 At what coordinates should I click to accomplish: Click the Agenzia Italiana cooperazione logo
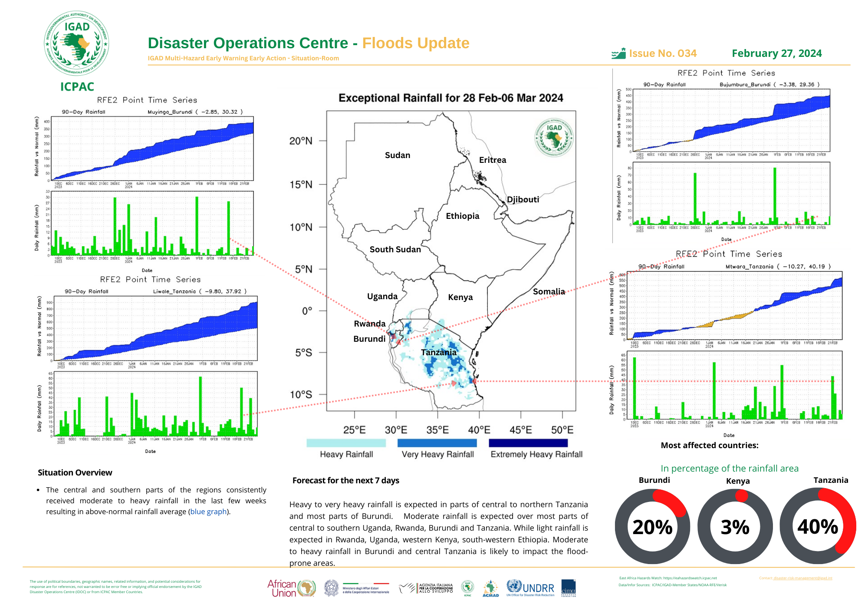tap(426, 588)
